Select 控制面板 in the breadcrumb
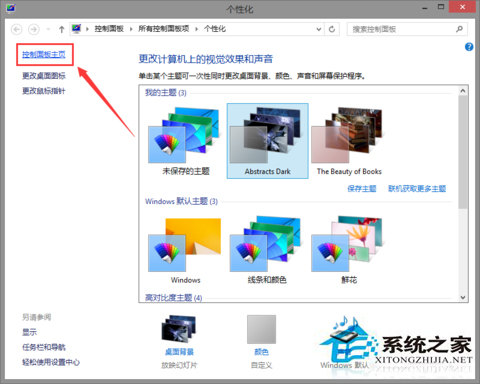Image resolution: width=480 pixels, height=384 pixels. click(x=109, y=29)
